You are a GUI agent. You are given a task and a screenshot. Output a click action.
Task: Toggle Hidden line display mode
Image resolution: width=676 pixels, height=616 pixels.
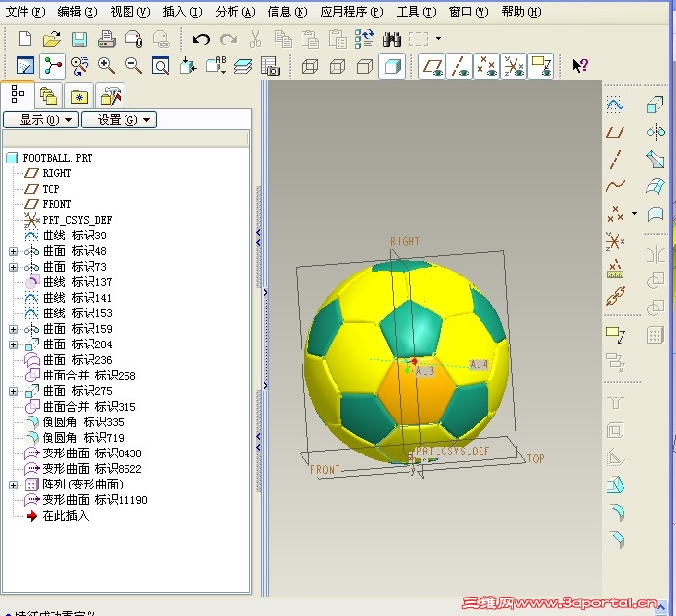338,66
